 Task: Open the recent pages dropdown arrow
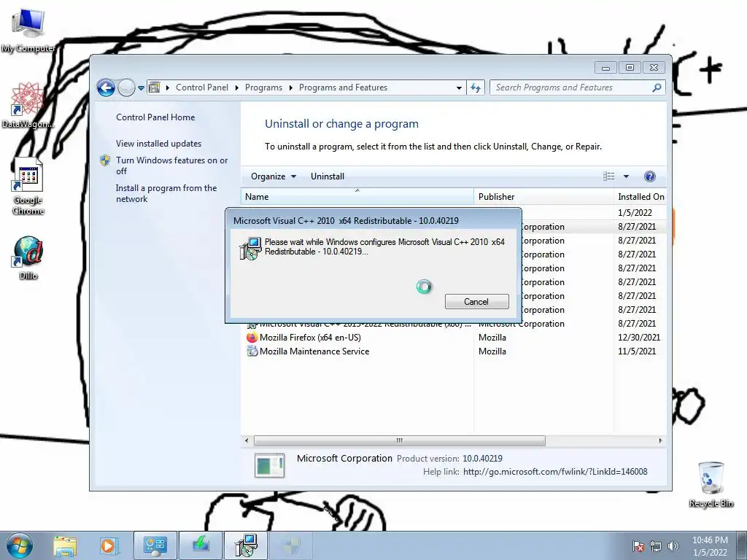click(141, 88)
